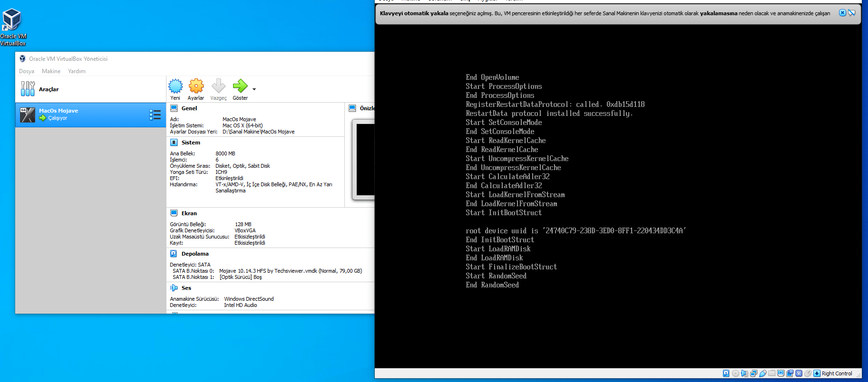The height and width of the screenshot is (382, 868).
Task: Click the Yeni (New) machine icon
Action: coord(176,86)
